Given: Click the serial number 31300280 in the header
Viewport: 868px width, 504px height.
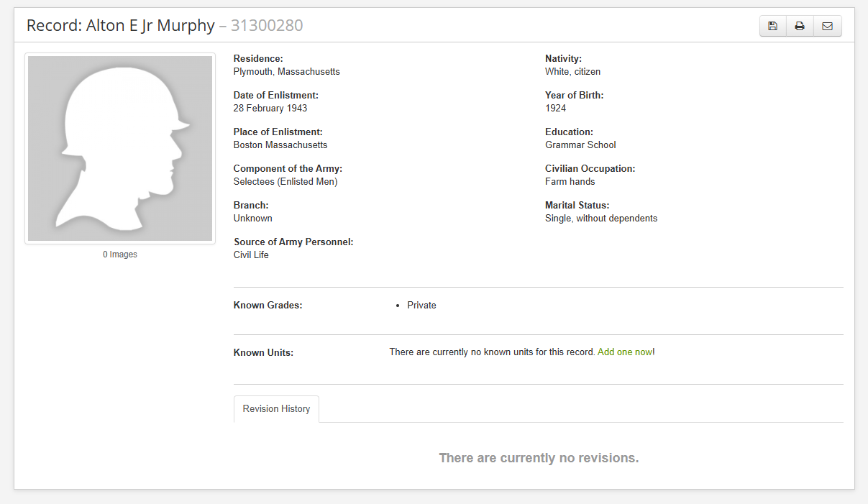Looking at the screenshot, I should [267, 26].
